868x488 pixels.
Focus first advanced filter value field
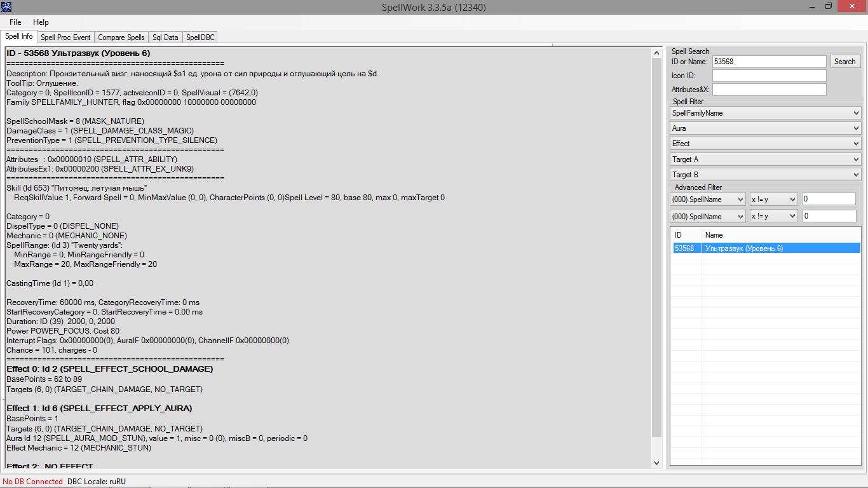[x=829, y=199]
